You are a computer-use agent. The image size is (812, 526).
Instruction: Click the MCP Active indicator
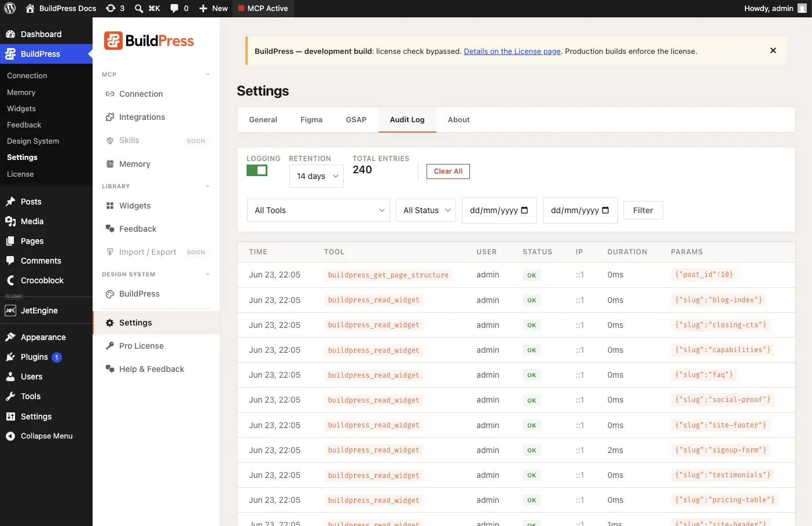(263, 8)
